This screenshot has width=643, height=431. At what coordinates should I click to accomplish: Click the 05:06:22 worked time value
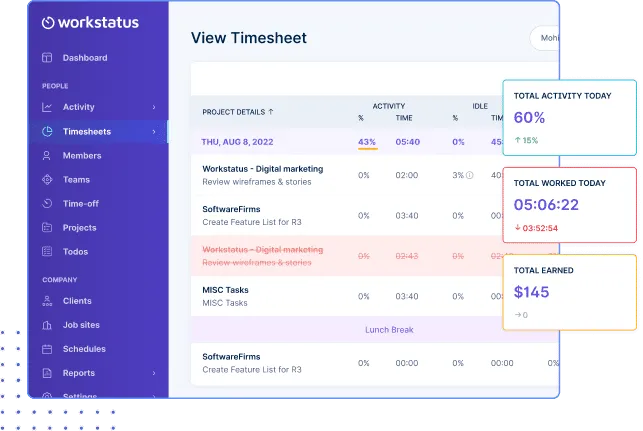(x=546, y=205)
